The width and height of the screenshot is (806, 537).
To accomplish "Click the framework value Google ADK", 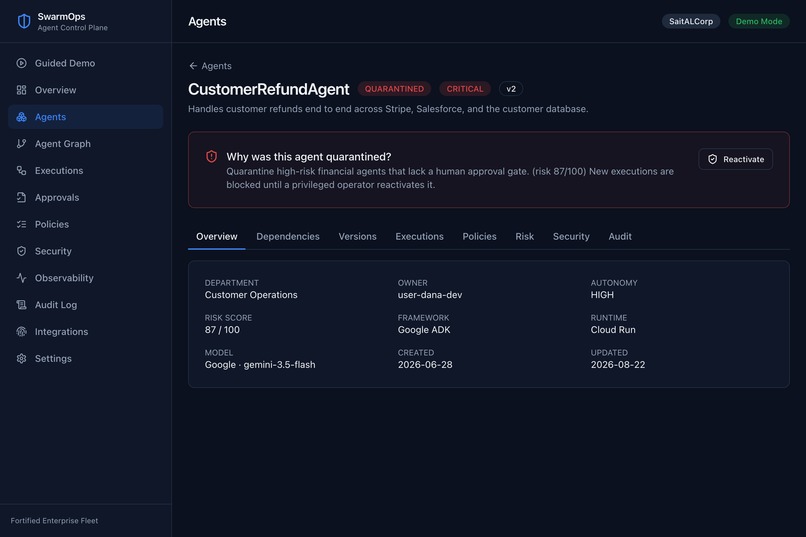I will (x=424, y=330).
